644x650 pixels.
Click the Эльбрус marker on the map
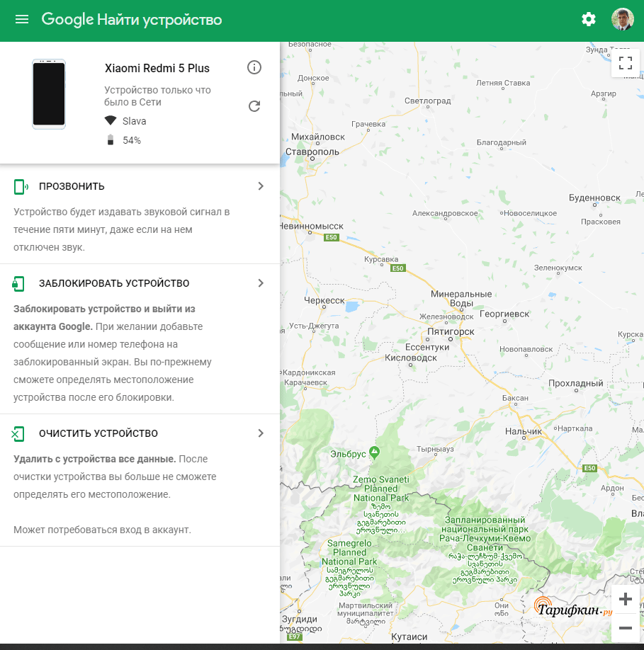[374, 452]
